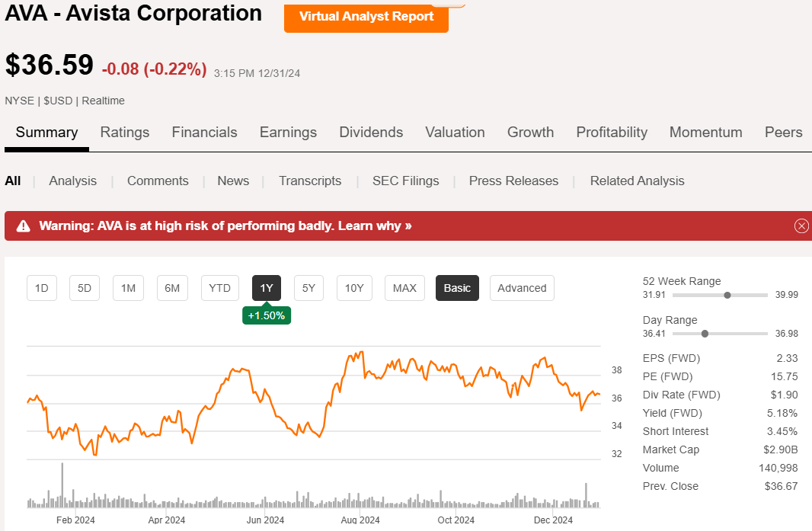Image resolution: width=812 pixels, height=531 pixels.
Task: Switch chart range to 5Y
Action: [x=308, y=288]
